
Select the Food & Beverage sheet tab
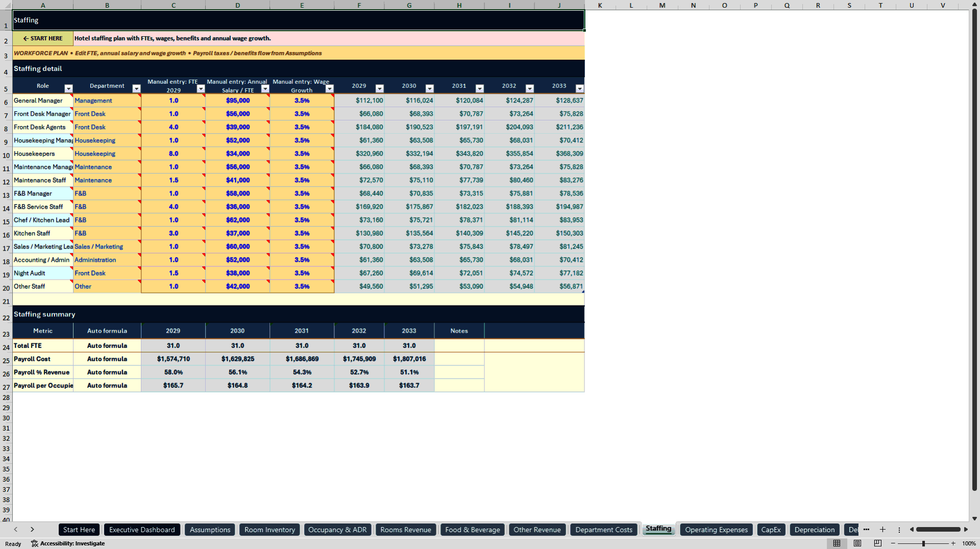[x=473, y=530]
